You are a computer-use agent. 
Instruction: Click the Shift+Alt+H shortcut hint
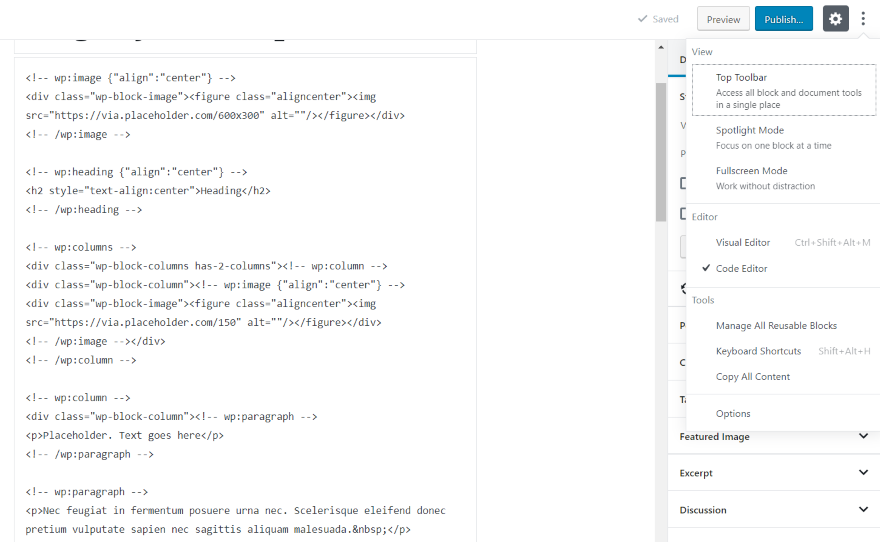coord(844,351)
